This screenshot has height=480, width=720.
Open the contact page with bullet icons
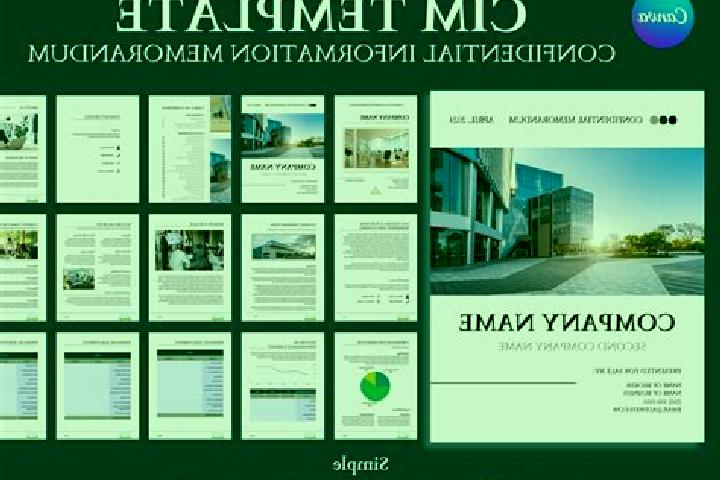[x=97, y=149]
